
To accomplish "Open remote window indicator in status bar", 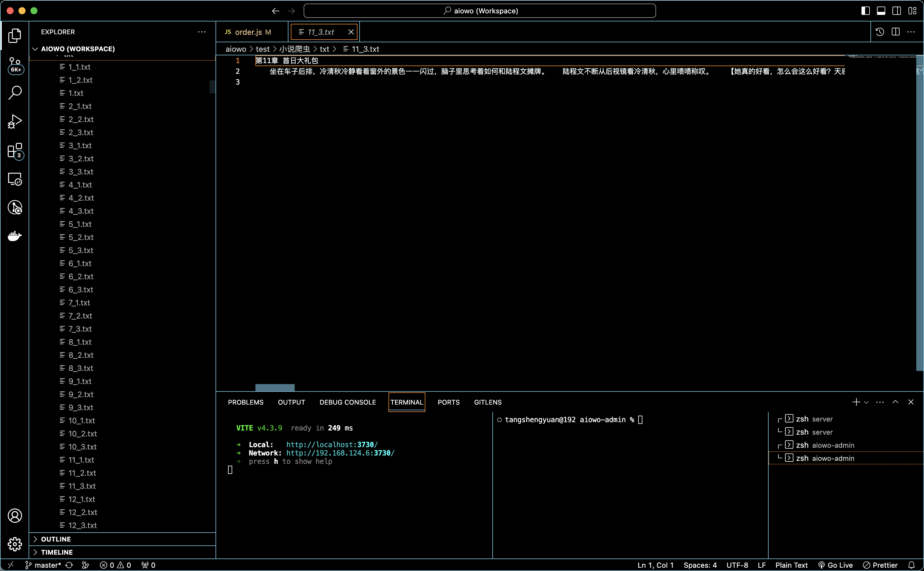I will [11, 565].
